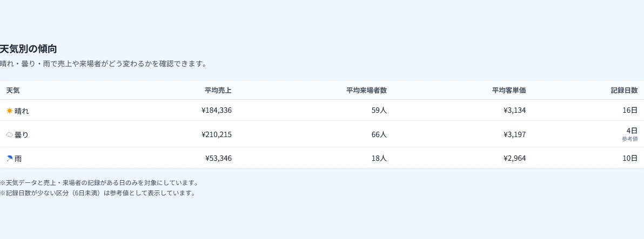
Task: Select the 記録日数 column header
Action: tap(624, 91)
